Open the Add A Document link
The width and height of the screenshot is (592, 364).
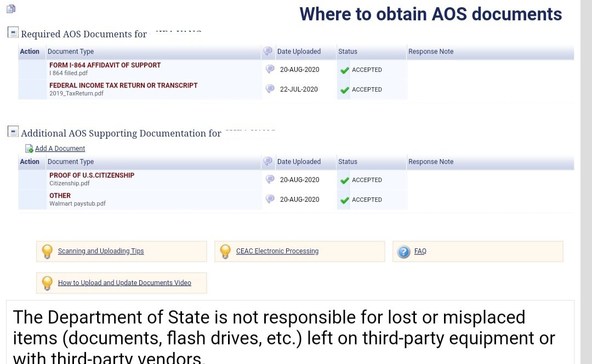[60, 149]
